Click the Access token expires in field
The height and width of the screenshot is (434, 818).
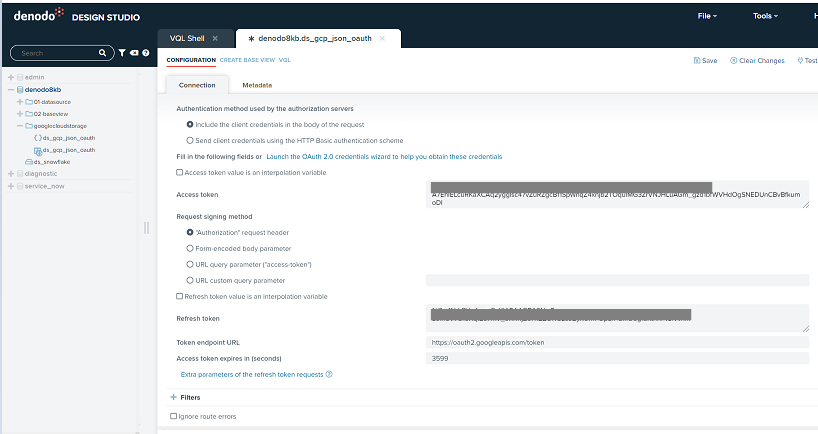(618, 358)
